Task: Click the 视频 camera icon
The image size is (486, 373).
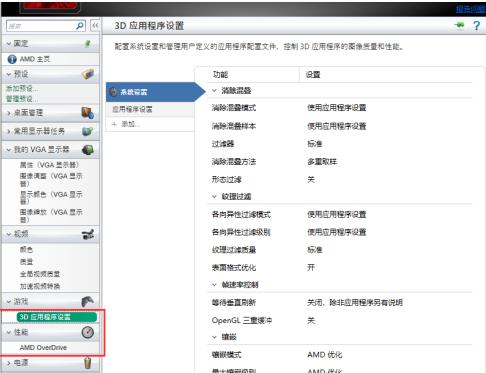Action: click(88, 234)
